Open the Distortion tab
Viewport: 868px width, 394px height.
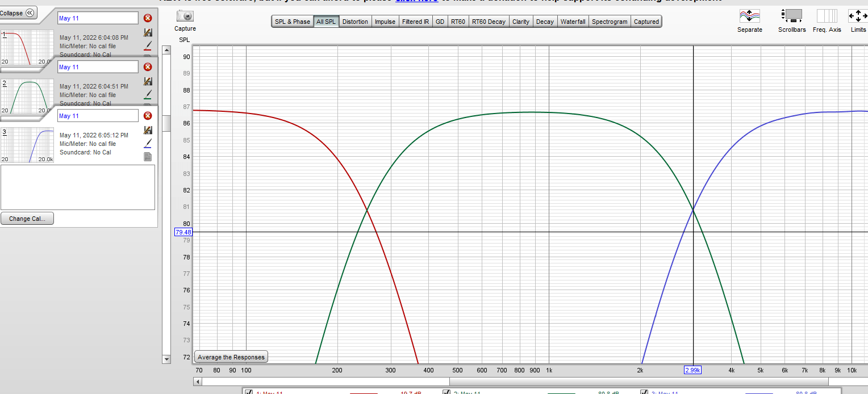coord(355,22)
